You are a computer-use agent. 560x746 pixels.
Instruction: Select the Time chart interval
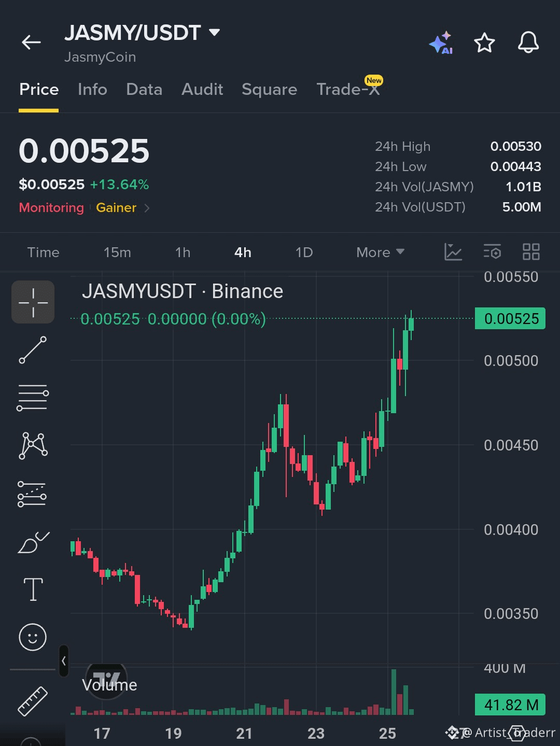click(x=43, y=252)
